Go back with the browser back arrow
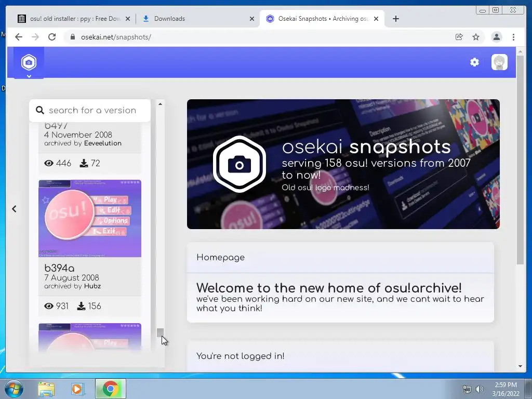 click(19, 37)
